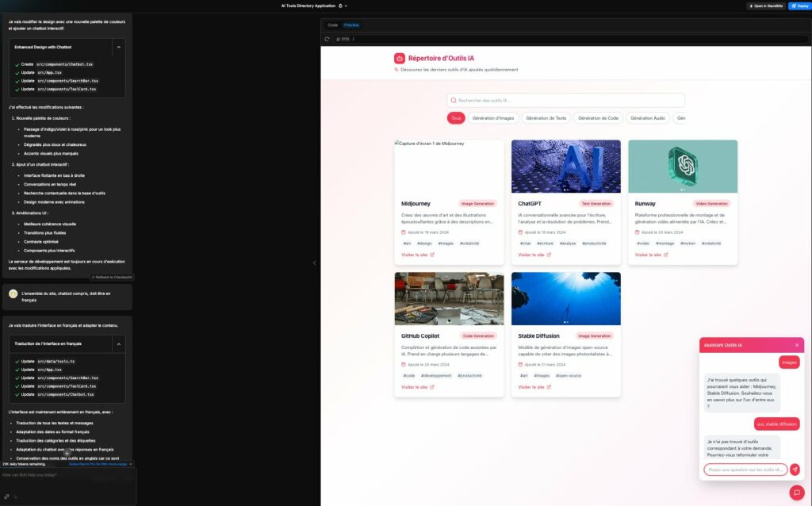Select the Génération de Code filter
Viewport: 812px width, 506px height.
point(598,118)
